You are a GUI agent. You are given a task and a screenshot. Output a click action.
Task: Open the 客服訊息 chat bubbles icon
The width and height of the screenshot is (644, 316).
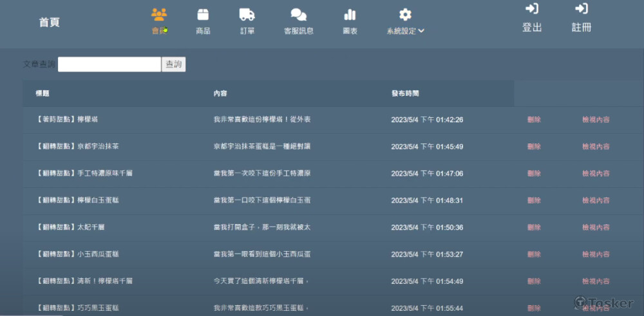[x=298, y=14]
